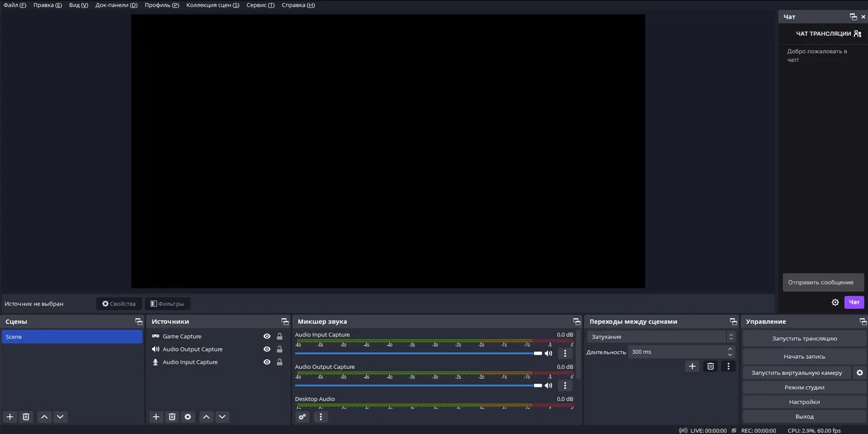Open the Сервис menu
This screenshot has height=434, width=868.
260,5
